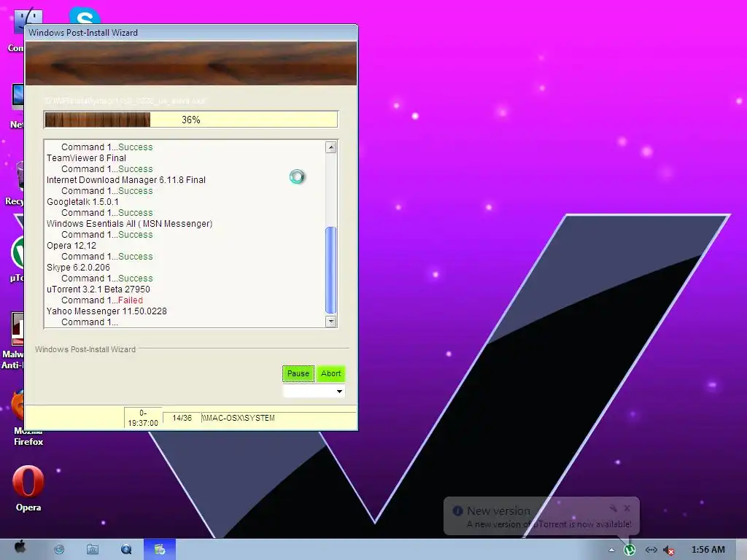This screenshot has width=747, height=560.
Task: Select the Googletalk 1.5.0.1 log entry
Action: (x=82, y=202)
